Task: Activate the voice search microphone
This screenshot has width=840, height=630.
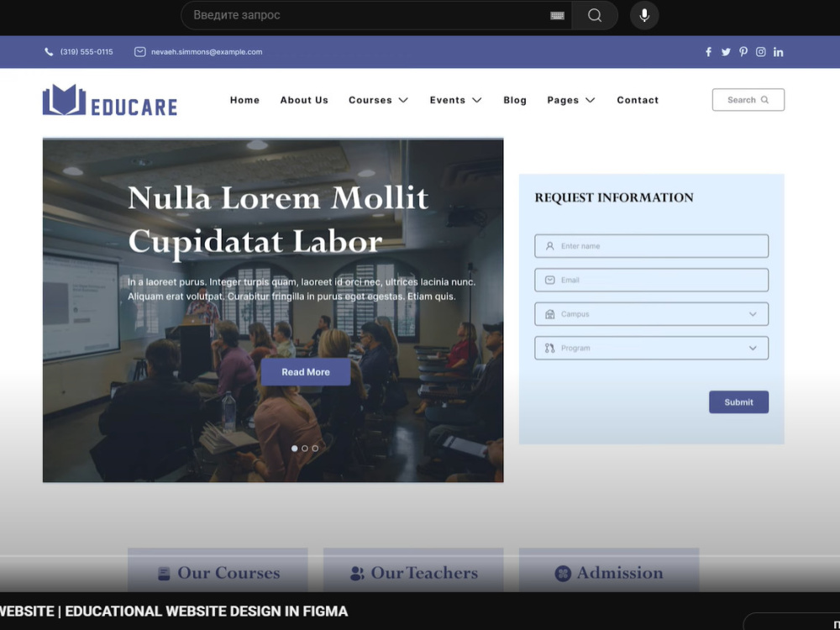Action: tap(644, 15)
